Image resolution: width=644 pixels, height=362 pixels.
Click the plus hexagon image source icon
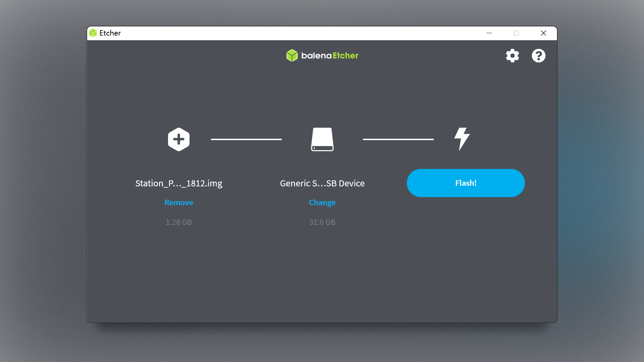179,139
